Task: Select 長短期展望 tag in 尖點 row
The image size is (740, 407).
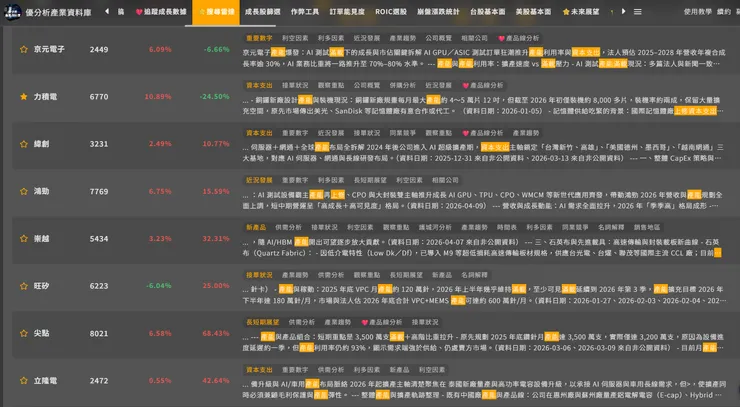Action: point(262,322)
